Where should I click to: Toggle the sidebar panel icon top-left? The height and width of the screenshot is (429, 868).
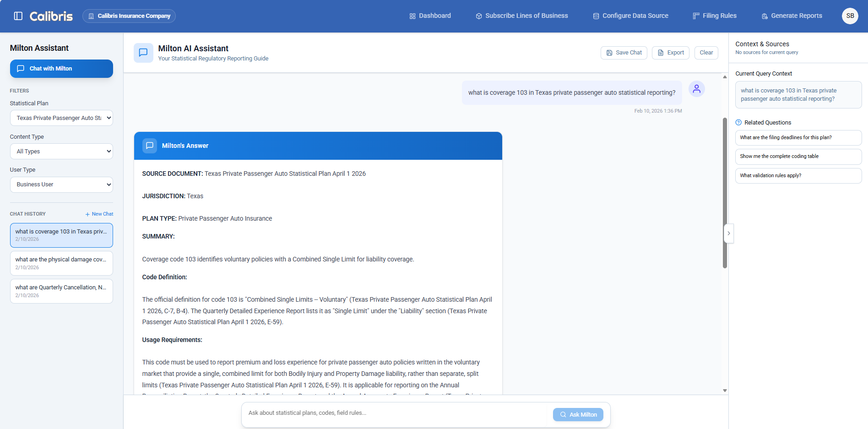point(18,15)
